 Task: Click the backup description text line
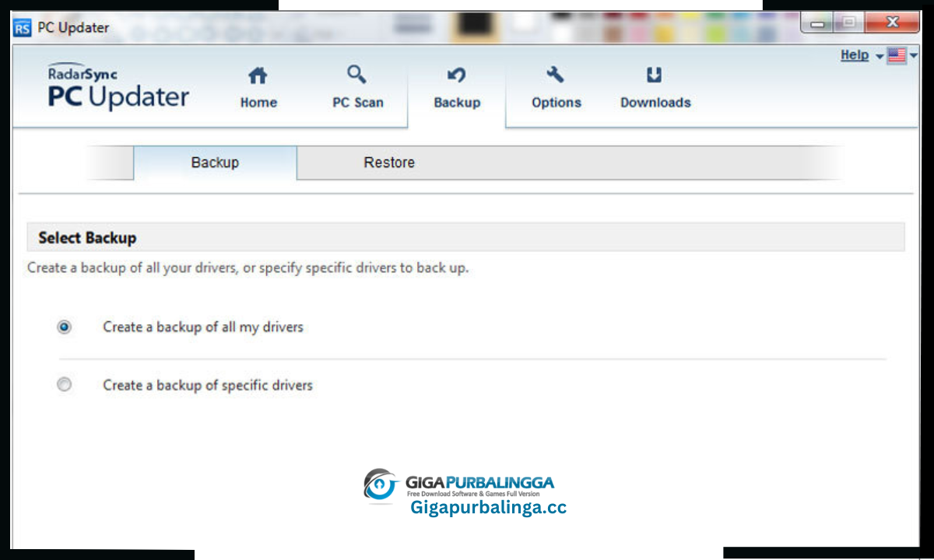pos(248,268)
